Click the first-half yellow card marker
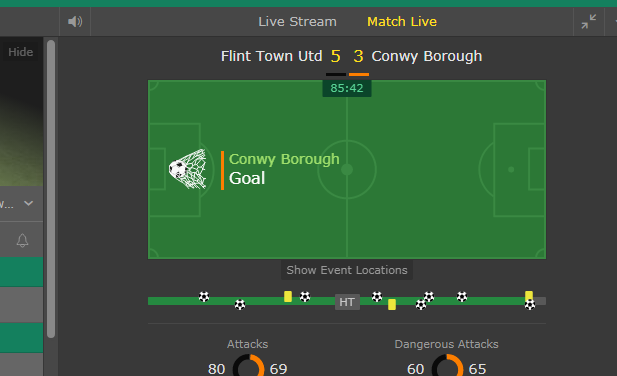This screenshot has height=376, width=617. coord(288,297)
